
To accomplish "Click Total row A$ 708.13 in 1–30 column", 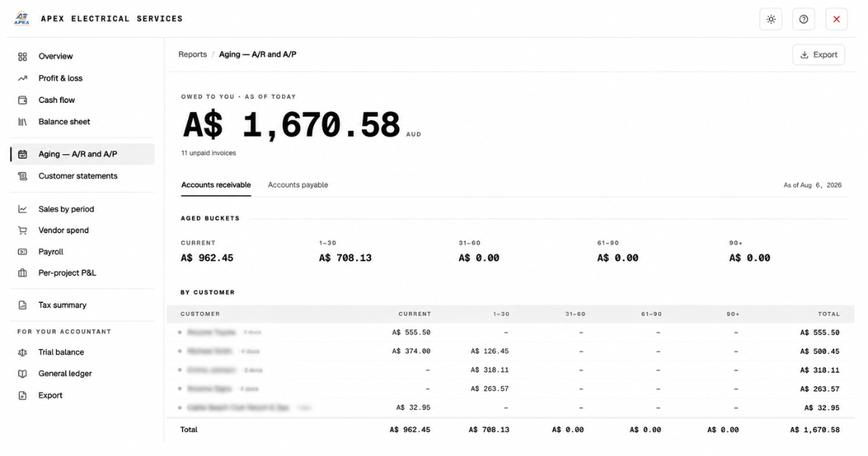I will (x=489, y=430).
